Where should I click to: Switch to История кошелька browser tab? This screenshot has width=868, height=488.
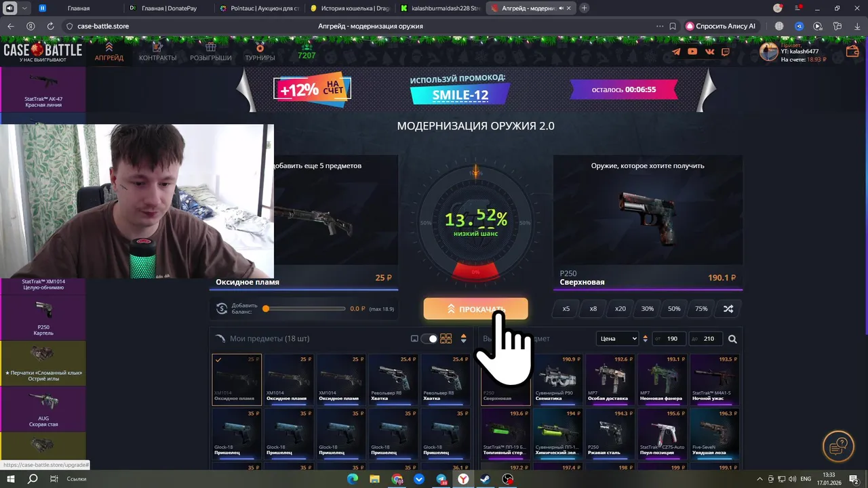(x=350, y=8)
